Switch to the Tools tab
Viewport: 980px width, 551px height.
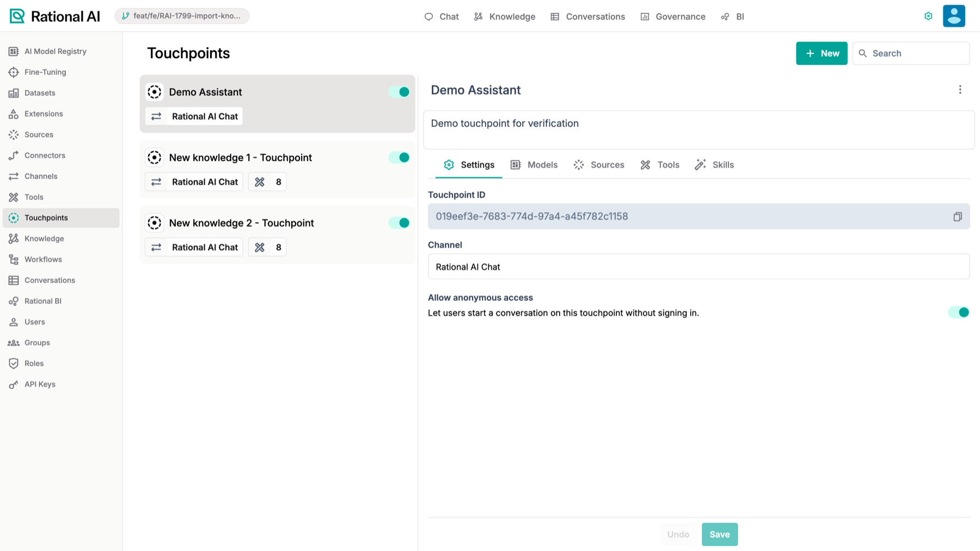click(660, 165)
